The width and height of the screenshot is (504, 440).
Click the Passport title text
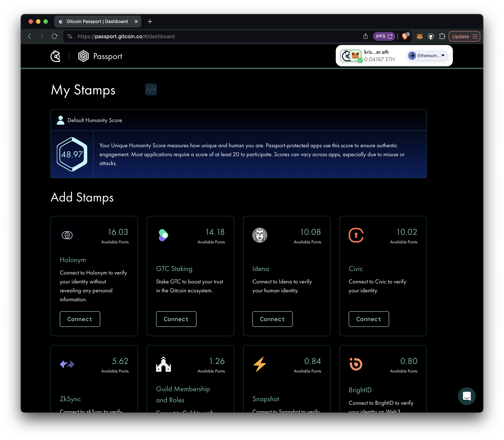[x=108, y=56]
